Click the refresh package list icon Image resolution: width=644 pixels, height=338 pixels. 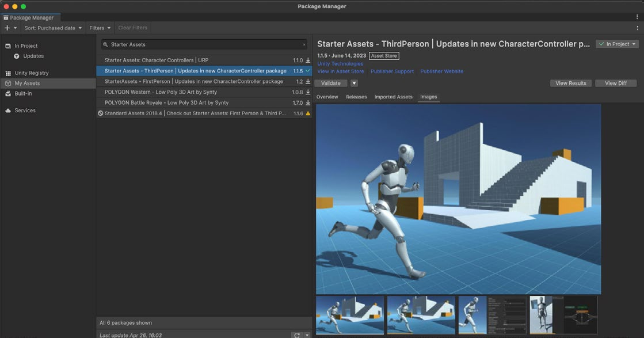(297, 335)
